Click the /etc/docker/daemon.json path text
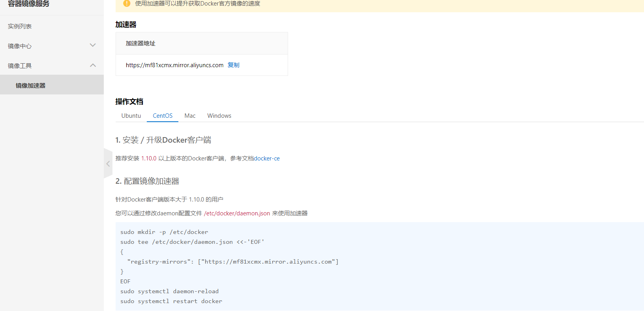 [x=237, y=213]
